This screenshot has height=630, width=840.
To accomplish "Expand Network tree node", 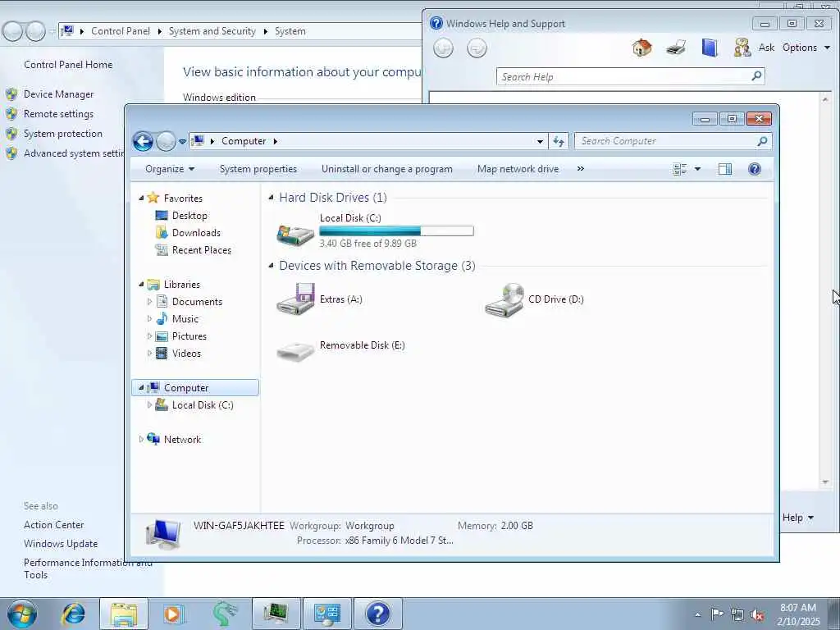I will click(141, 440).
